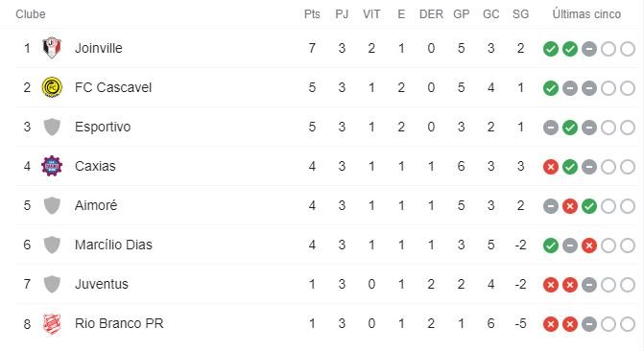
Task: Click the FC Cascavel yellow crest icon
Action: coord(52,87)
